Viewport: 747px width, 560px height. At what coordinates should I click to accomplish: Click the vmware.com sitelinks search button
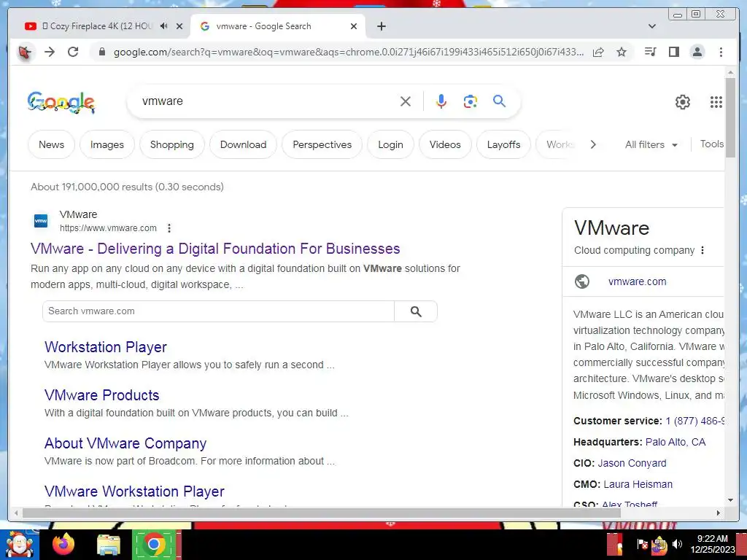click(416, 311)
